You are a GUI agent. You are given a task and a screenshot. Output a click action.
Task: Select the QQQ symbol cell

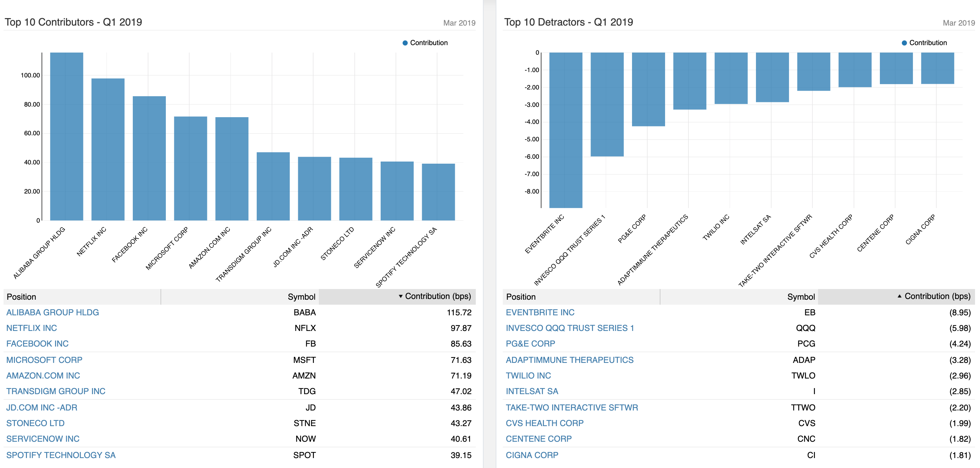tap(805, 328)
